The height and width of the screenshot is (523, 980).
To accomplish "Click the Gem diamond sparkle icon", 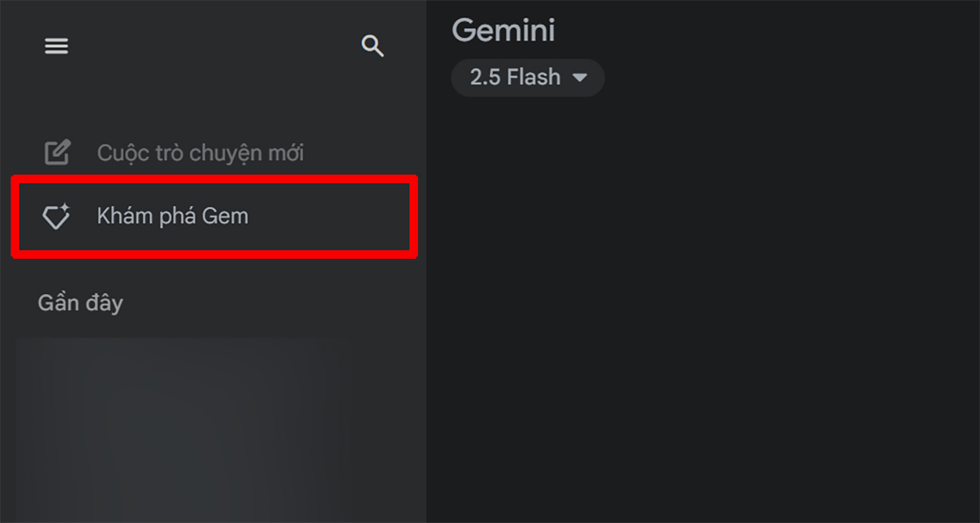I will point(56,217).
